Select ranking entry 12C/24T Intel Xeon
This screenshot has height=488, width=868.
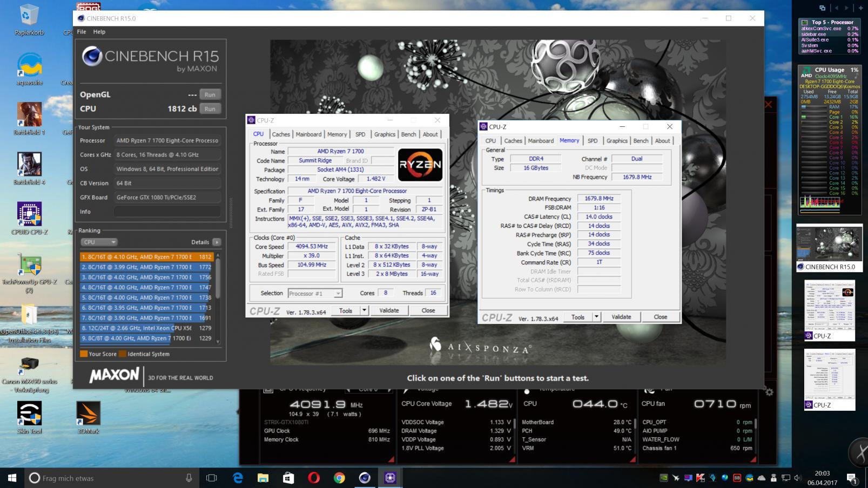pos(147,328)
